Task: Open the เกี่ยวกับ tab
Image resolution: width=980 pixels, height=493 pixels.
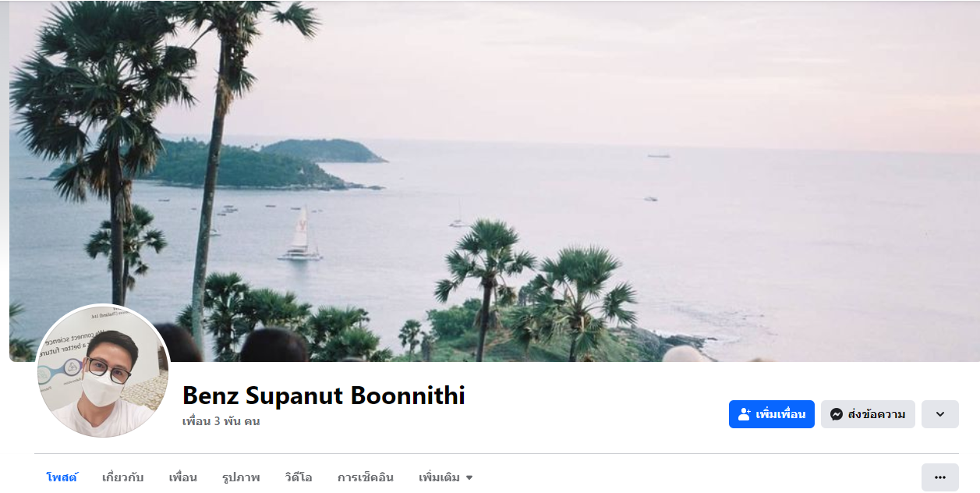Action: coord(123,477)
